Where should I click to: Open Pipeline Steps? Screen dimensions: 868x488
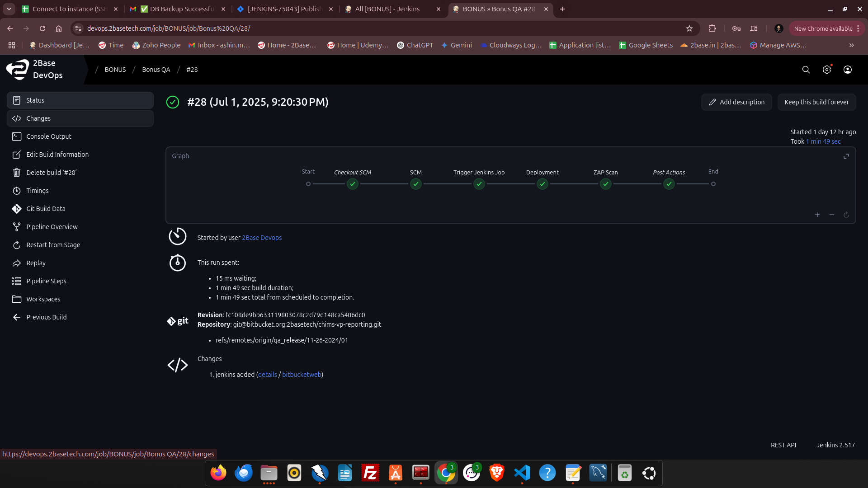pos(80,281)
